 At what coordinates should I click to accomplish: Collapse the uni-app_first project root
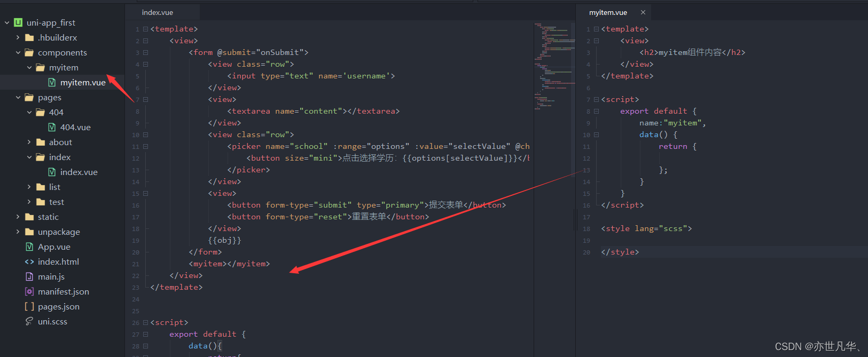(x=7, y=23)
